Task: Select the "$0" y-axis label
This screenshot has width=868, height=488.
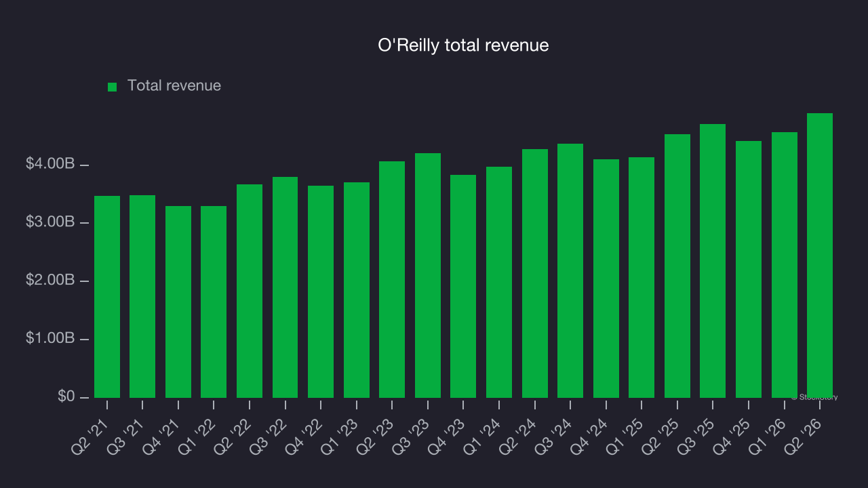Action: (x=66, y=396)
